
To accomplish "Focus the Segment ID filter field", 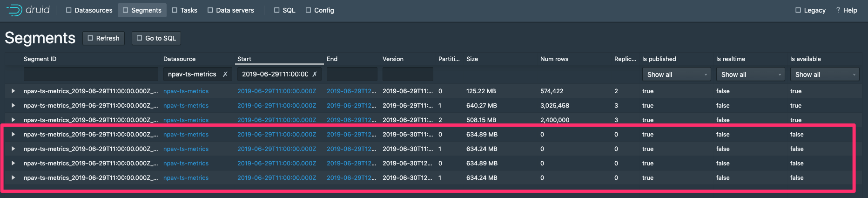I will [91, 74].
